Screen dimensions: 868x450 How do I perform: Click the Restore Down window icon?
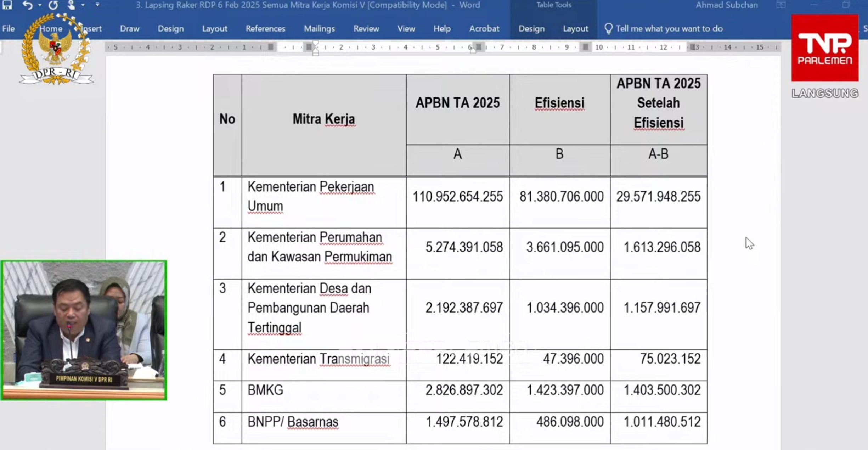(846, 5)
